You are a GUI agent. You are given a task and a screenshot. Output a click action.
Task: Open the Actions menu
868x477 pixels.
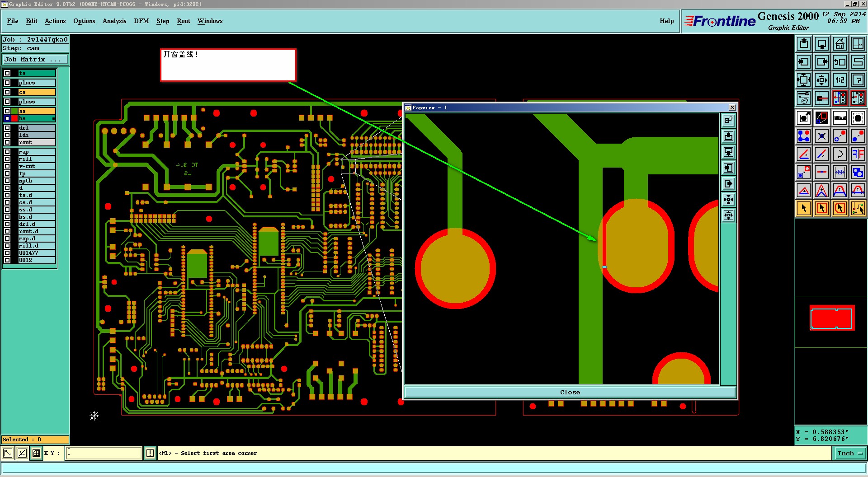(x=55, y=21)
